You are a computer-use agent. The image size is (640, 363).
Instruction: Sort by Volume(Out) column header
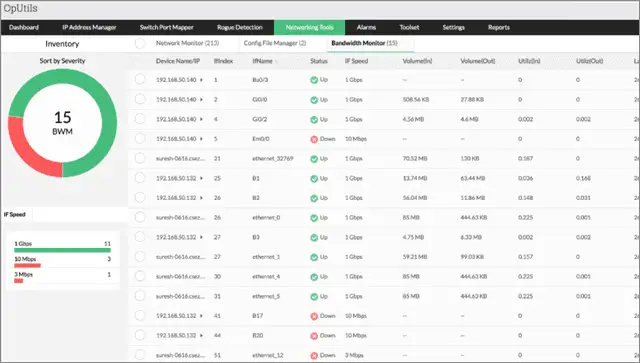coord(478,61)
